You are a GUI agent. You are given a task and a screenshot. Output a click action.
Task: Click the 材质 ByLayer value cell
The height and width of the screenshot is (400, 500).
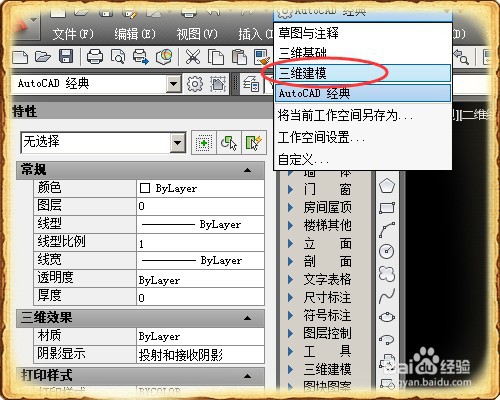200,336
